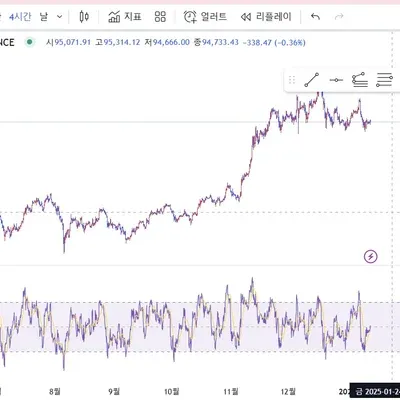
Task: Click the low price value 94,666.00
Action: click(171, 43)
